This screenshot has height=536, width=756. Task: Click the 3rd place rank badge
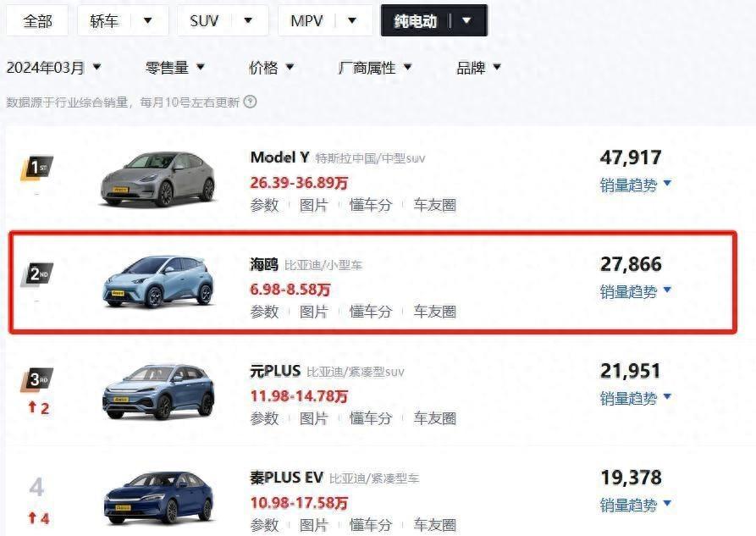click(x=36, y=380)
